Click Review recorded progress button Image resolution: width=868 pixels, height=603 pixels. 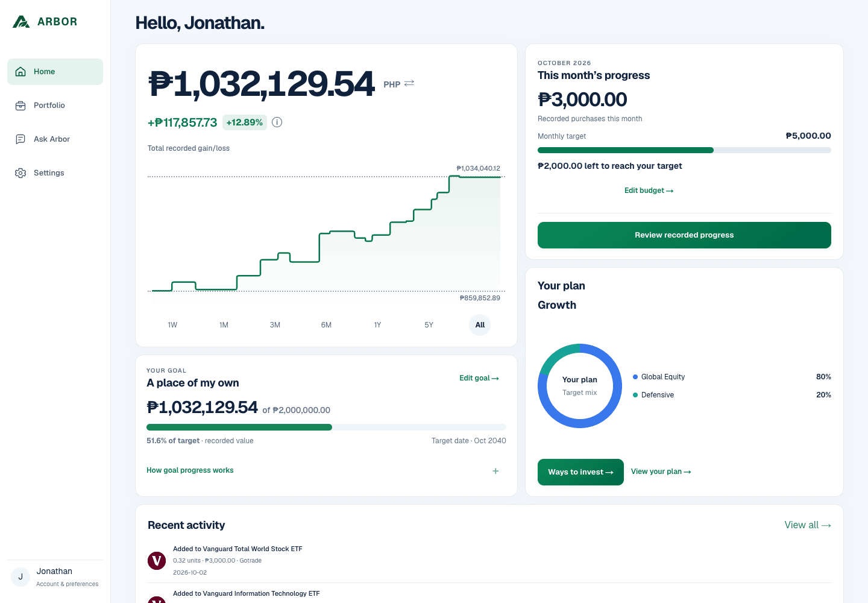pos(684,235)
